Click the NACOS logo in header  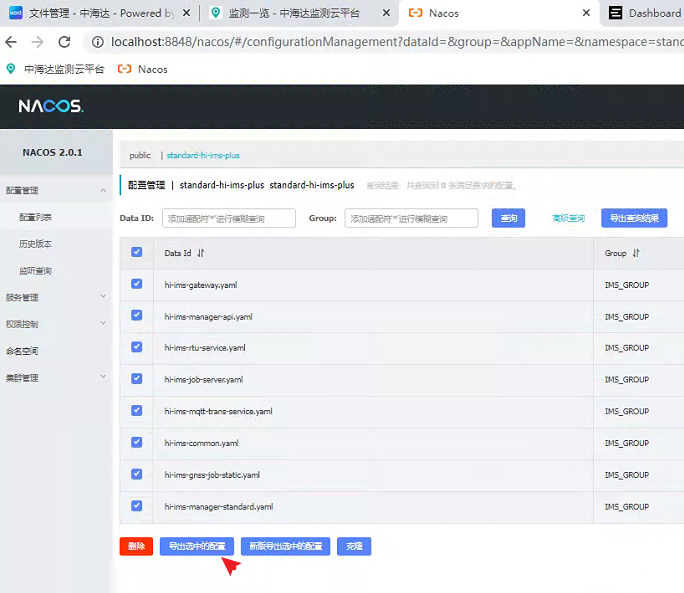(50, 106)
